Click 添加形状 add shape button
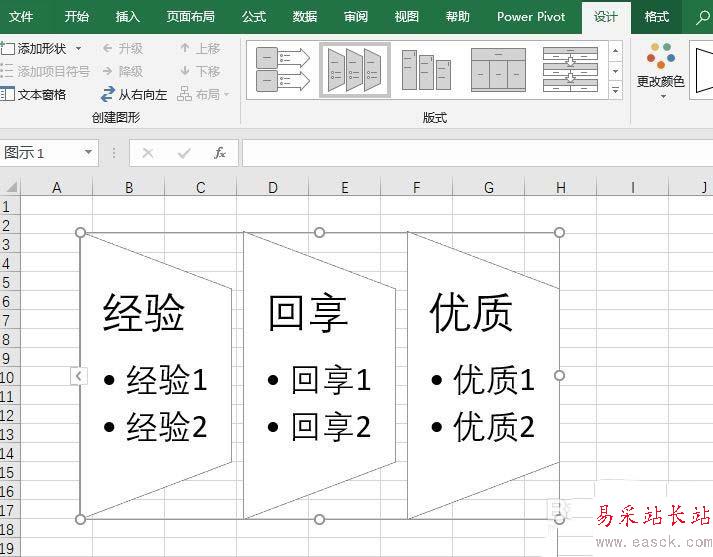Viewport: 713px width, 557px height. coord(34,48)
